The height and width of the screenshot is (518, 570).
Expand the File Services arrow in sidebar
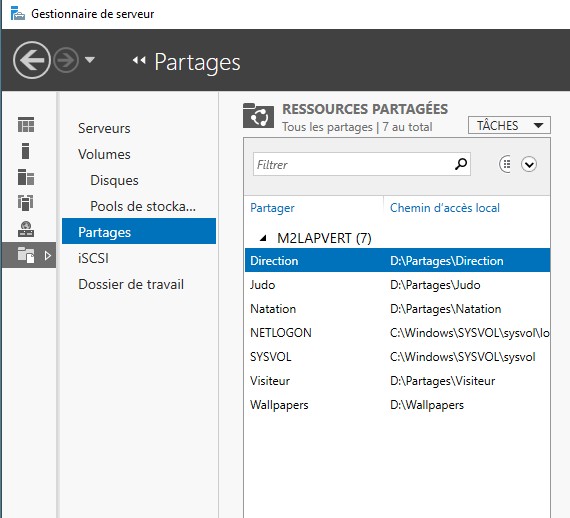click(48, 256)
